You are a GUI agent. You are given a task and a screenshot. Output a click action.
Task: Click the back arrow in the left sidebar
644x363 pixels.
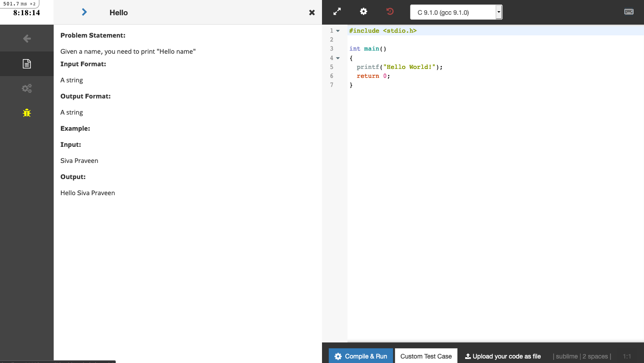(27, 38)
